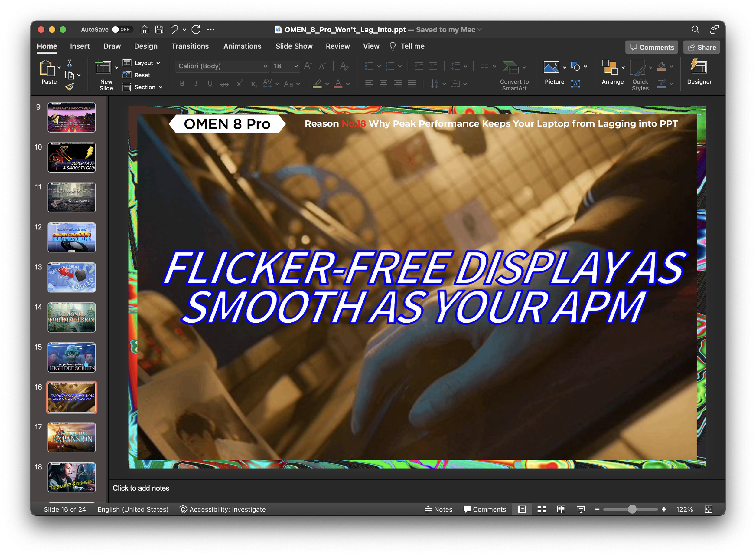756x556 pixels.
Task: Toggle Subscript formatting
Action: click(254, 84)
